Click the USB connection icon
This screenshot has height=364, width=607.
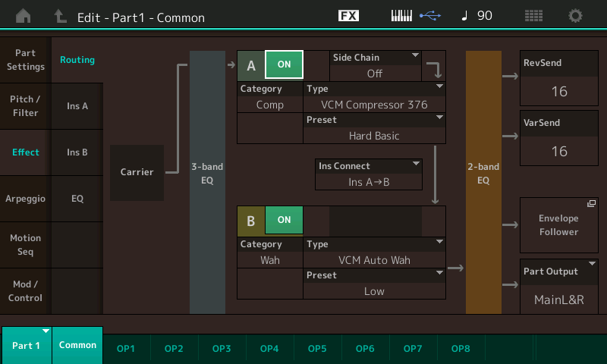tap(429, 16)
